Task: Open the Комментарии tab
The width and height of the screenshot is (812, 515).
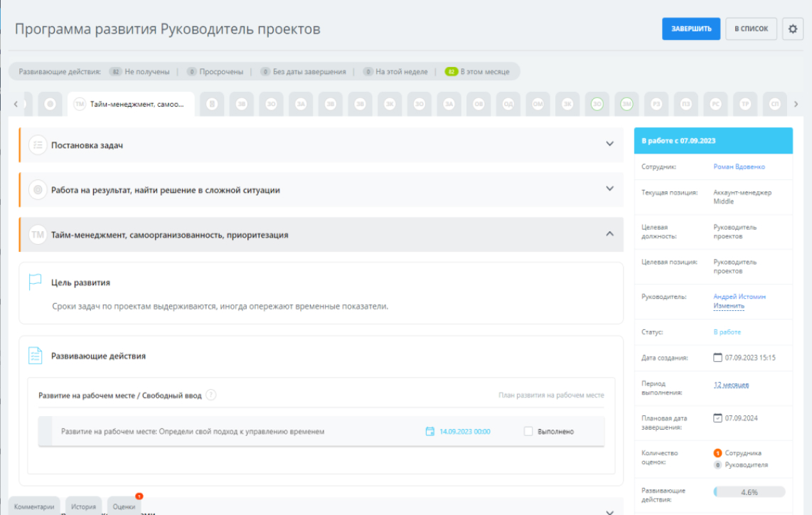Action: [x=34, y=506]
